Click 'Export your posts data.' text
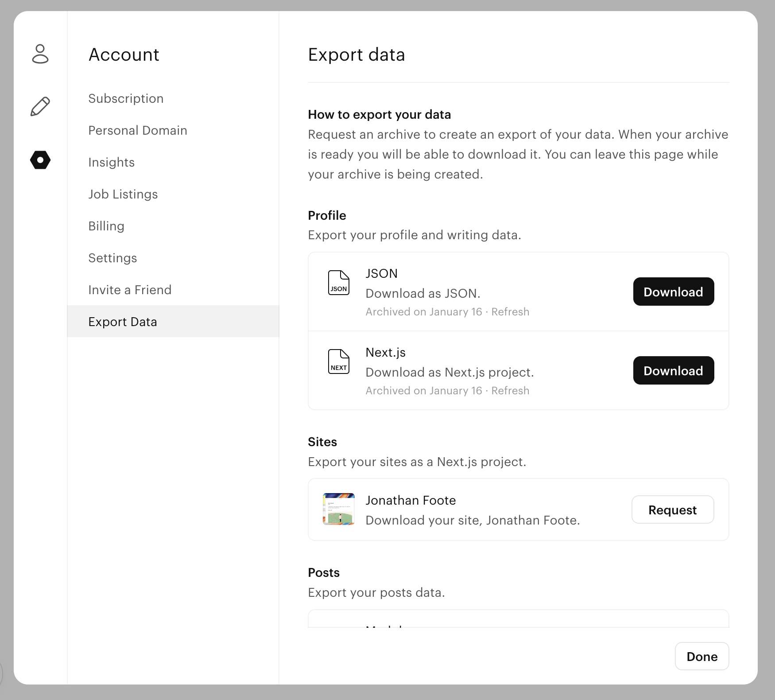This screenshot has width=775, height=700. (376, 592)
